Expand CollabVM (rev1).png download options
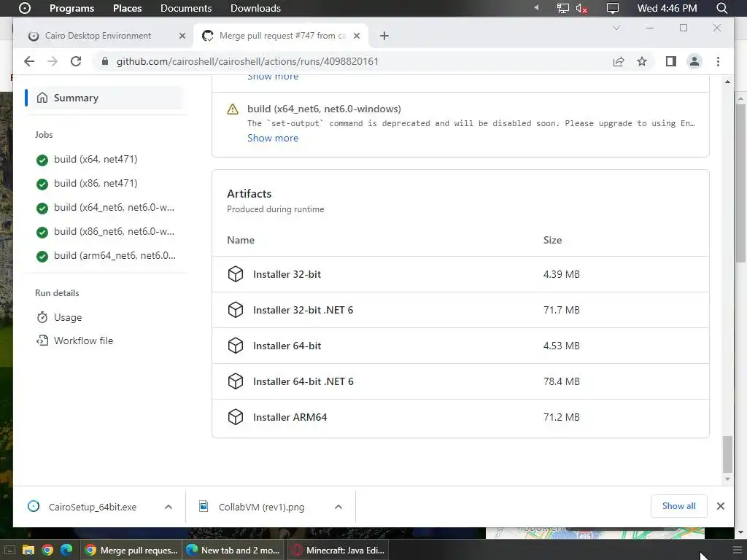The height and width of the screenshot is (560, 747). [x=338, y=507]
